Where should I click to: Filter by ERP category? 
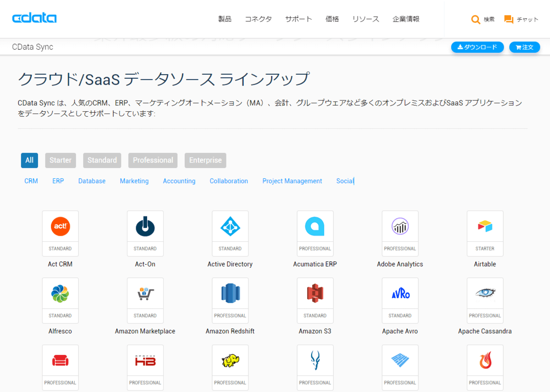pyautogui.click(x=58, y=181)
